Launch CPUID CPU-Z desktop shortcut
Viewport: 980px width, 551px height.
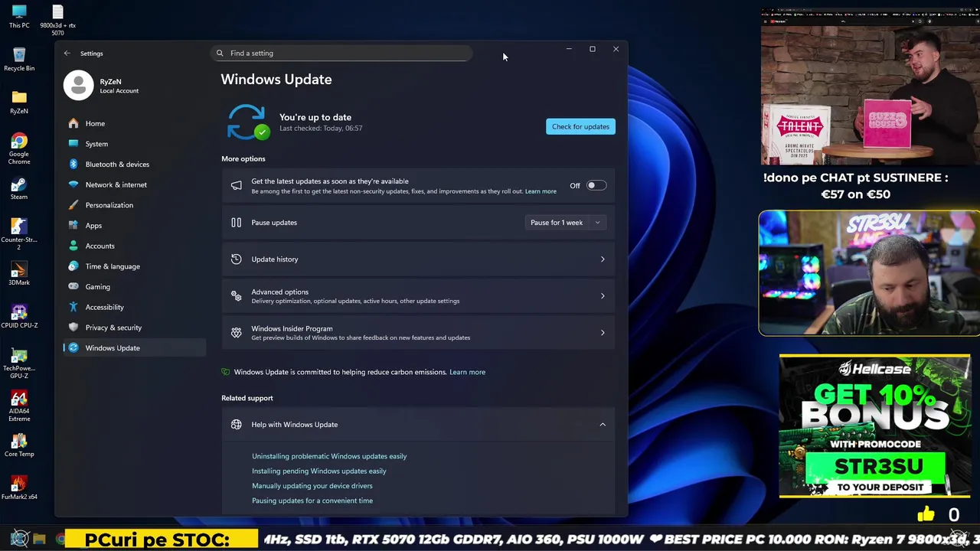click(x=19, y=317)
